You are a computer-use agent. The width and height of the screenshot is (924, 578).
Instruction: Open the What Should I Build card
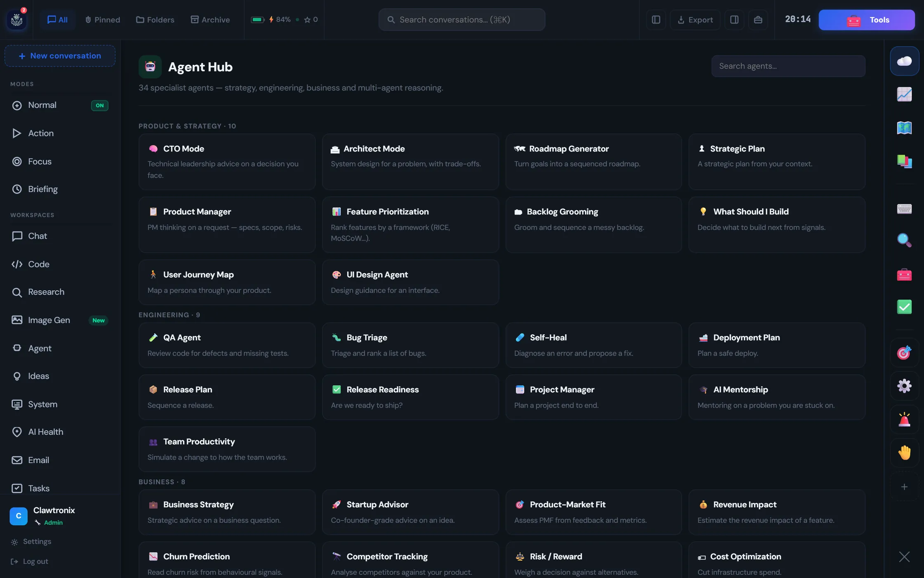pos(777,225)
